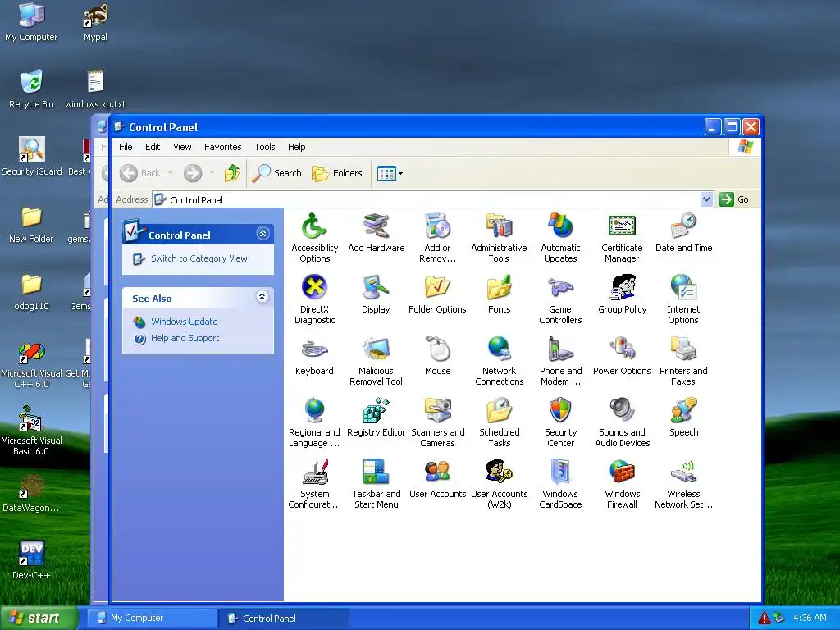
Task: Select Windows CardSpace icon
Action: pyautogui.click(x=560, y=472)
